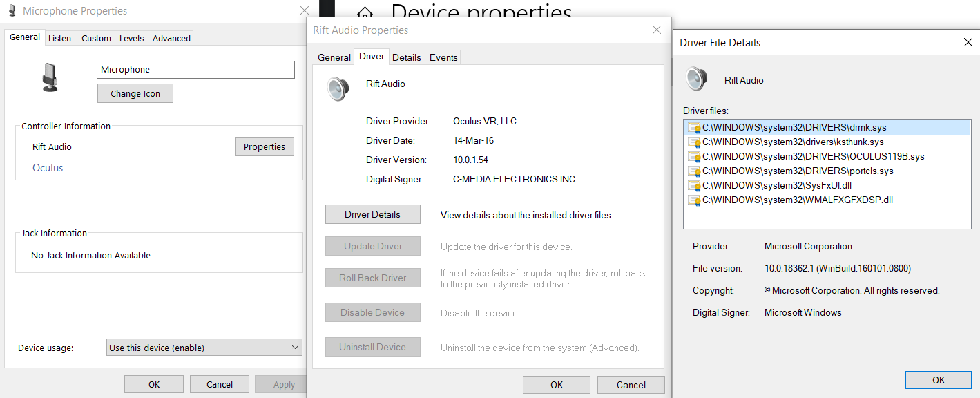Screen dimensions: 980x398
Task: Open the Listen tab
Action: tap(59, 38)
